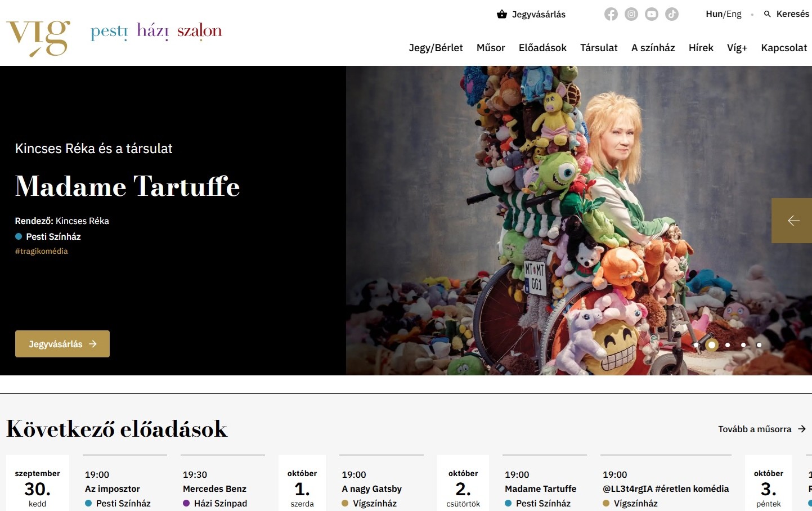
Task: Click the shopping basket Jegyvásárlás icon
Action: (502, 14)
